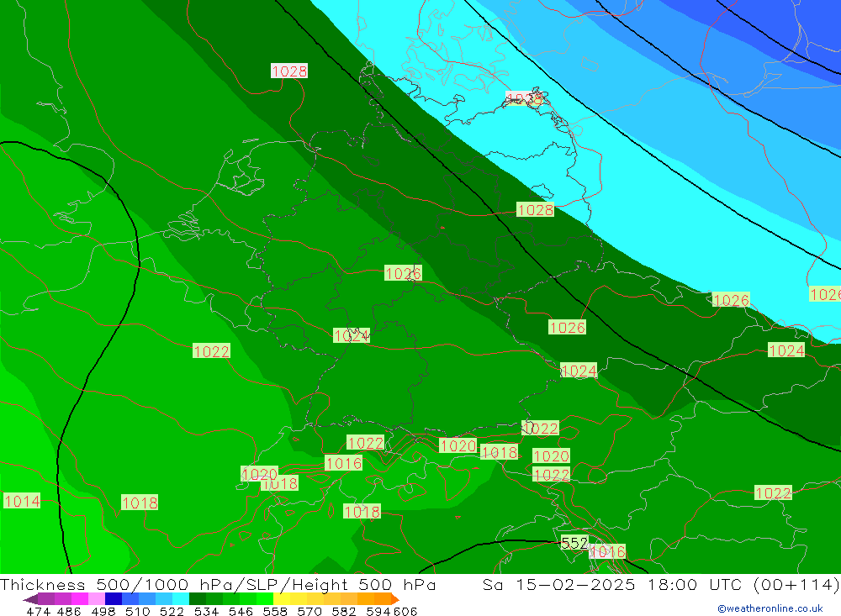
Task: Click the purple left arrow end of legend
Action: point(30,599)
